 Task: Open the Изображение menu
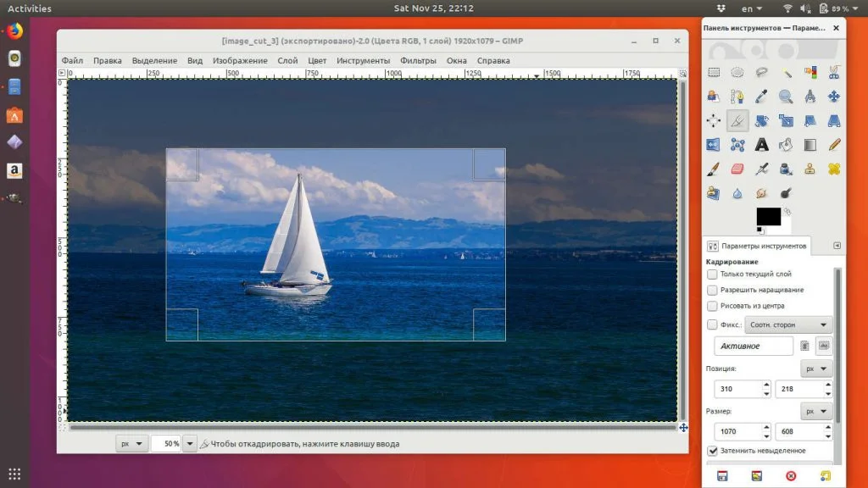click(x=240, y=61)
